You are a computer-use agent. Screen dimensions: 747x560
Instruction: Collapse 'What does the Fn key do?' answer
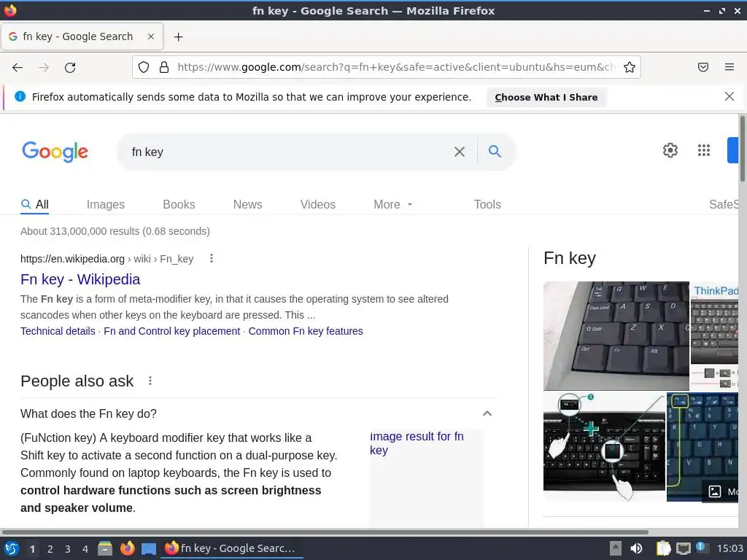click(x=487, y=413)
